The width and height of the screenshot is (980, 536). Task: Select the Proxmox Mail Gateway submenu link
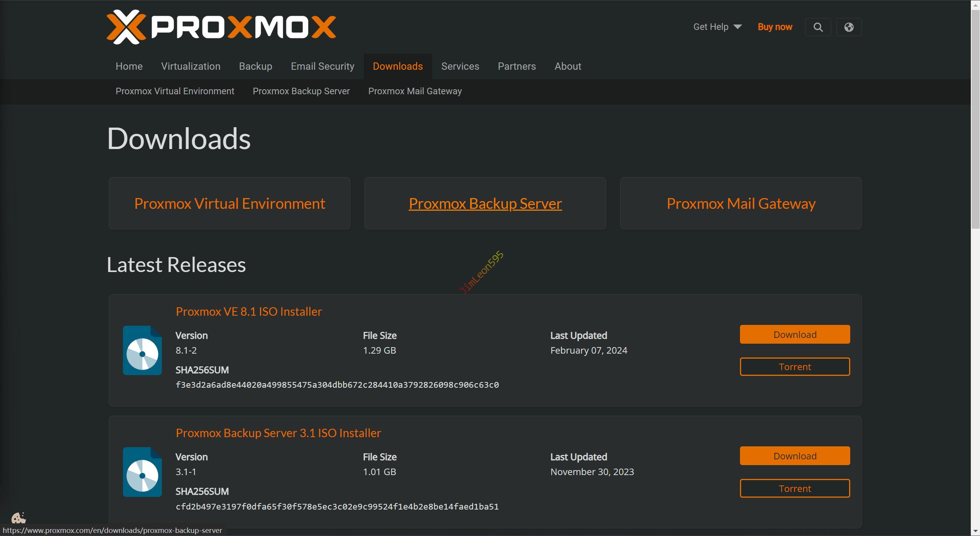tap(415, 91)
